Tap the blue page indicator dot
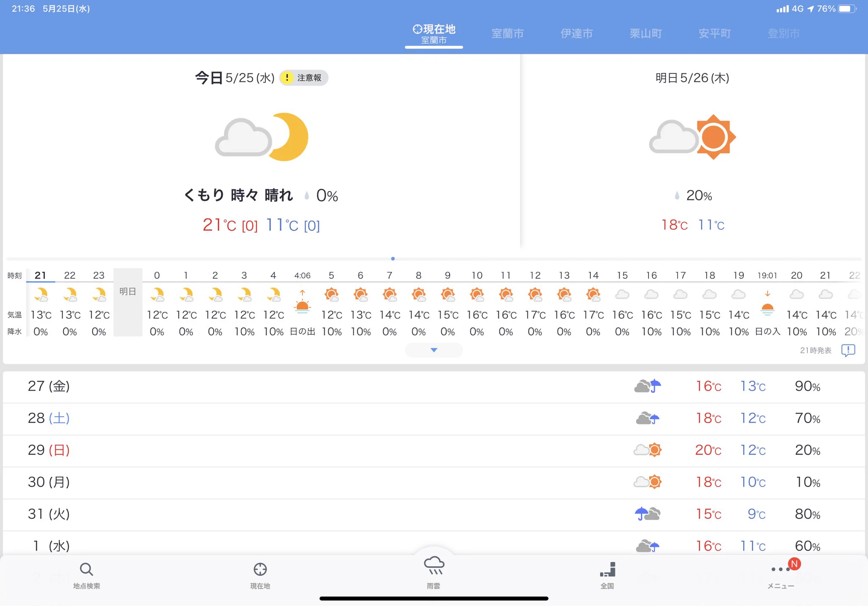This screenshot has height=606, width=868. 393,258
